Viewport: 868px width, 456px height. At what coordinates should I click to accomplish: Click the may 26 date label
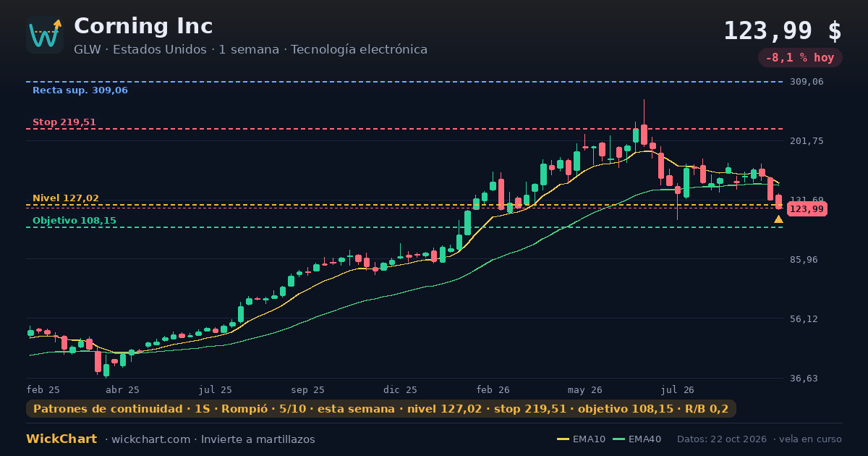tap(585, 389)
